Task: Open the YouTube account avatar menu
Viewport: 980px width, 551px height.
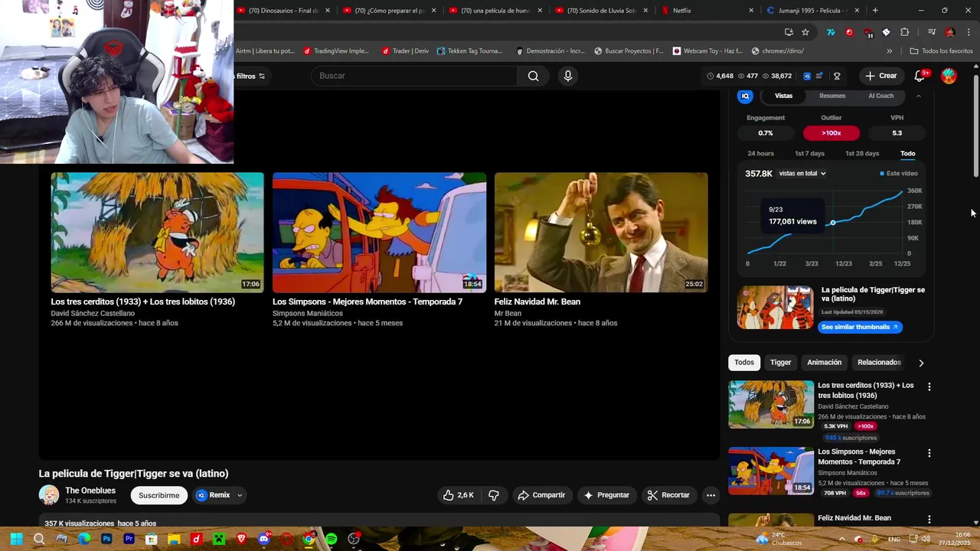Action: (x=949, y=76)
